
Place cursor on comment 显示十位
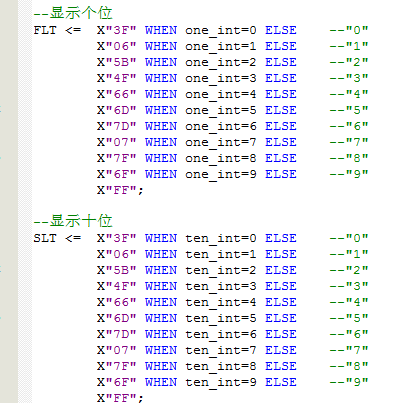(x=73, y=221)
